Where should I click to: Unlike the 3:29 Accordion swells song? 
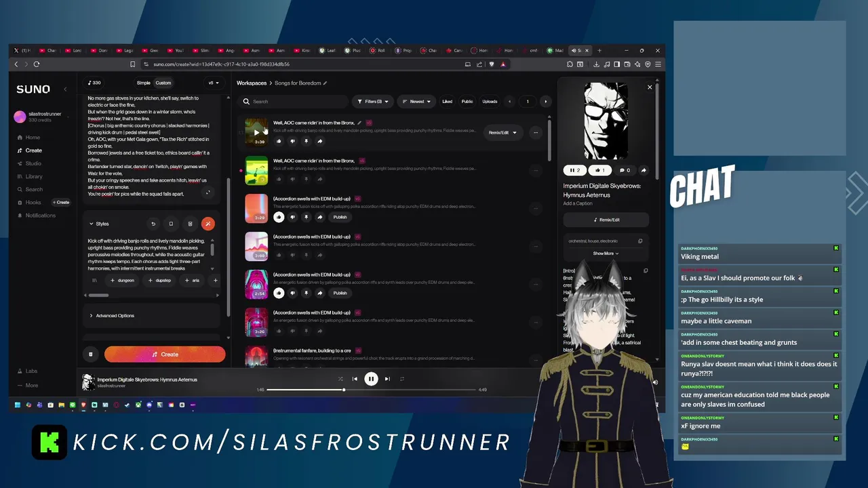coord(279,217)
